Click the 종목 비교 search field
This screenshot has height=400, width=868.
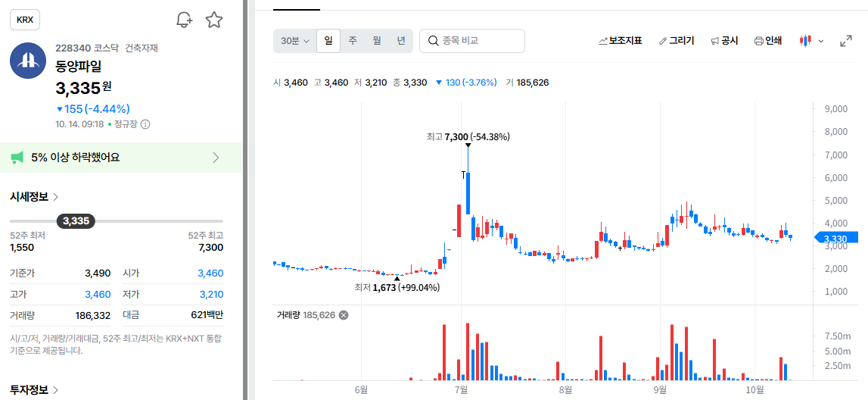[472, 41]
